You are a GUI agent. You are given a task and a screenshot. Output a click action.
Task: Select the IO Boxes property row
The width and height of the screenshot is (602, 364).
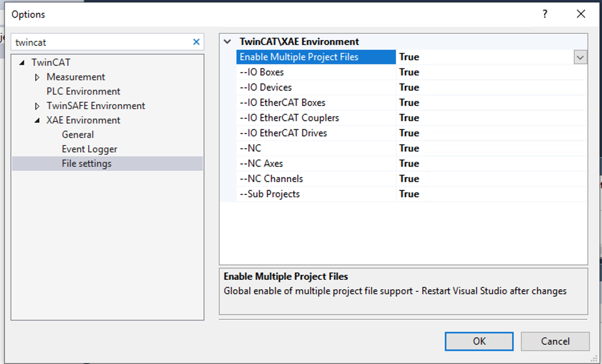pyautogui.click(x=261, y=72)
